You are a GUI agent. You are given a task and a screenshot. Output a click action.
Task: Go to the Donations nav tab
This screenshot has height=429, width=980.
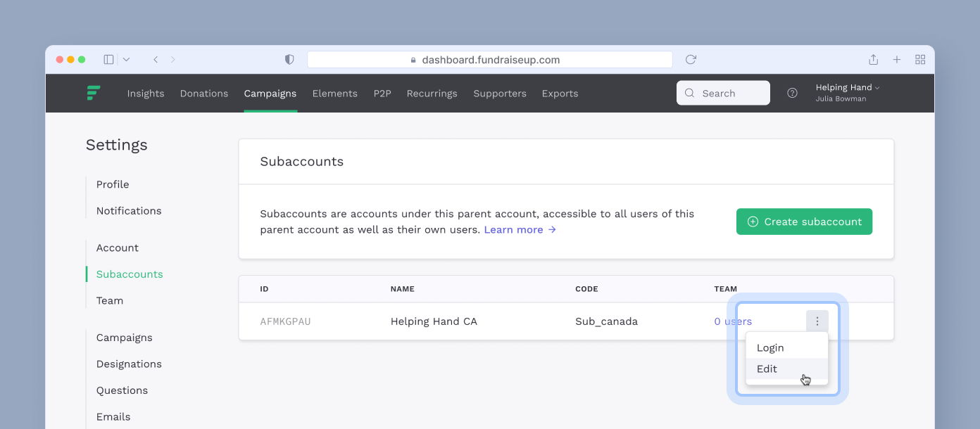204,94
